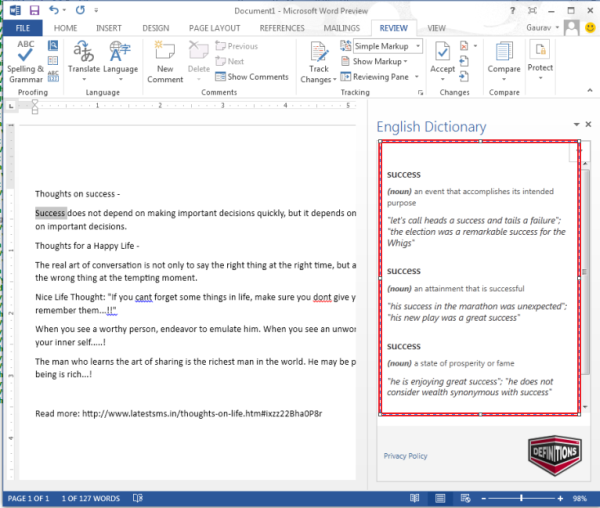Run Spelling & Grammar check
The width and height of the screenshot is (600, 508).
25,61
